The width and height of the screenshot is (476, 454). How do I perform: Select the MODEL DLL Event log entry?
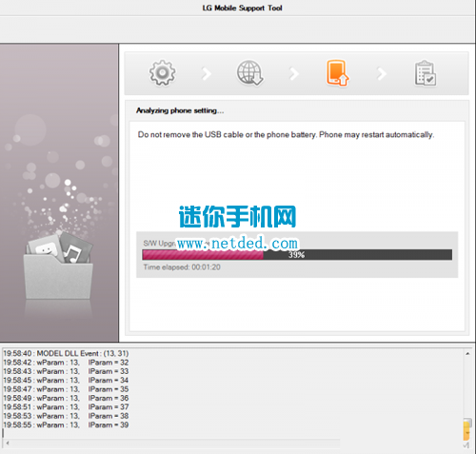click(x=66, y=353)
